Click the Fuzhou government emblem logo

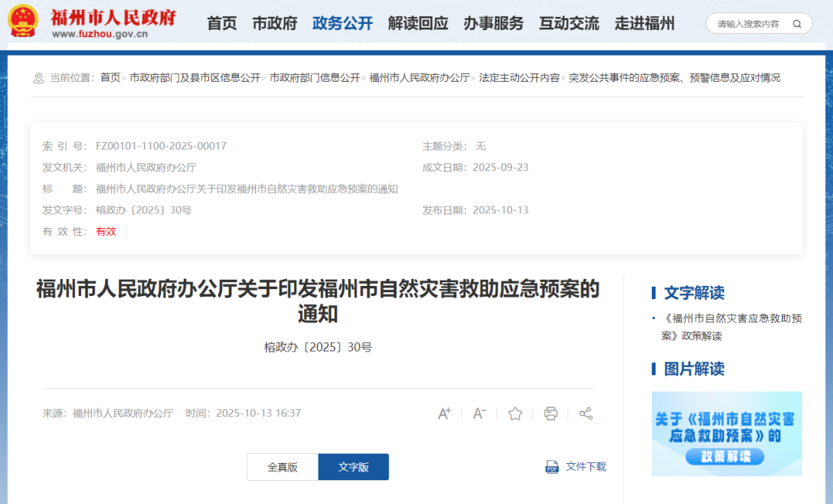[24, 21]
